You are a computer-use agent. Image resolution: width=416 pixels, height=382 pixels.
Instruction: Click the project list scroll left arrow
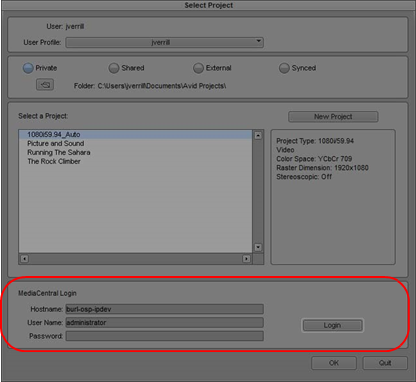(x=25, y=259)
